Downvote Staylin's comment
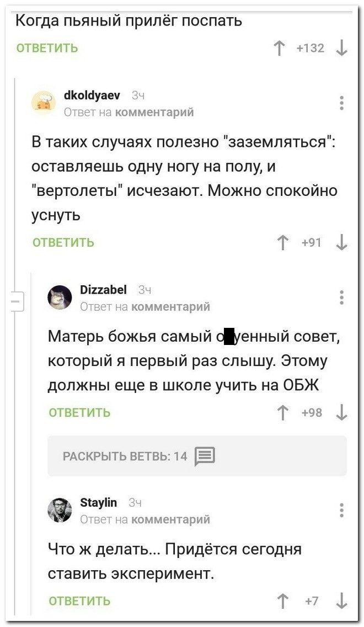Image resolution: width=364 pixels, height=627 pixels. tap(341, 601)
